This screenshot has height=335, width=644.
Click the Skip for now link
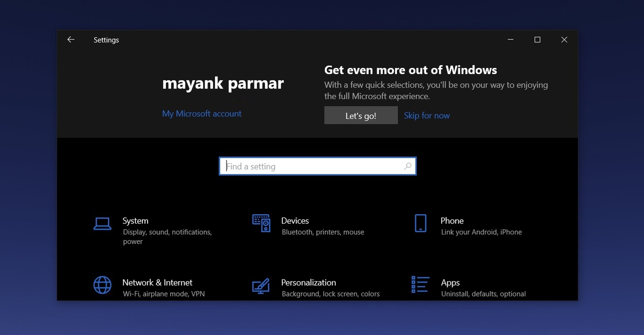pyautogui.click(x=427, y=116)
